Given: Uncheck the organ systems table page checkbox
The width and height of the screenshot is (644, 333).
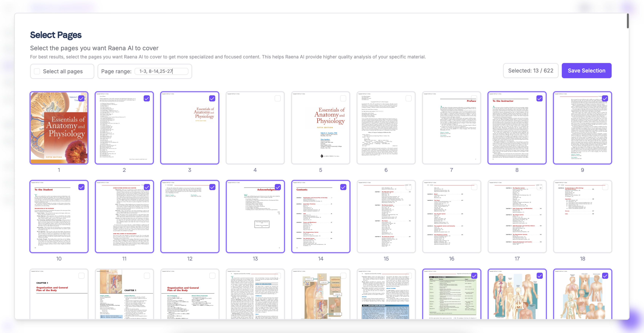Looking at the screenshot, I should pyautogui.click(x=474, y=276).
